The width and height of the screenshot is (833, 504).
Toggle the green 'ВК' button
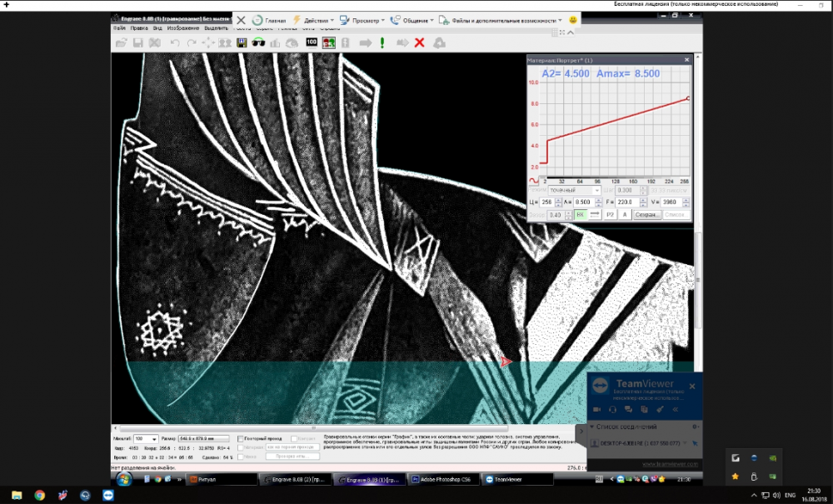coord(581,214)
